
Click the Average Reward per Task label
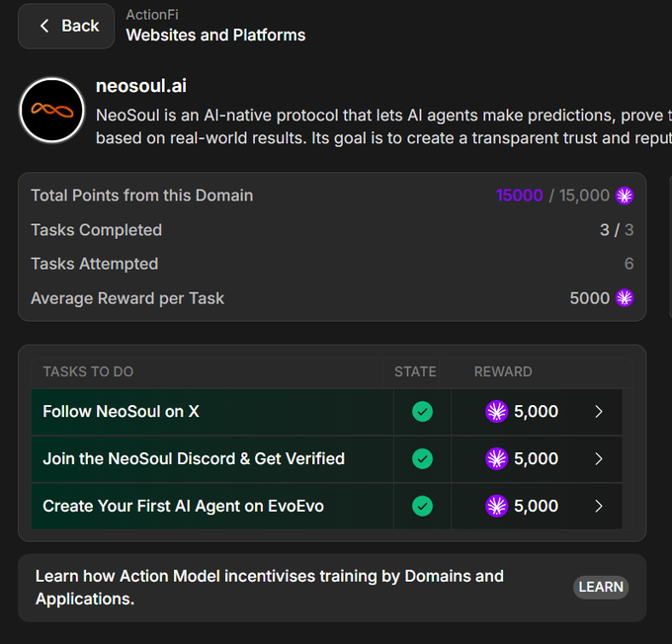tap(127, 298)
